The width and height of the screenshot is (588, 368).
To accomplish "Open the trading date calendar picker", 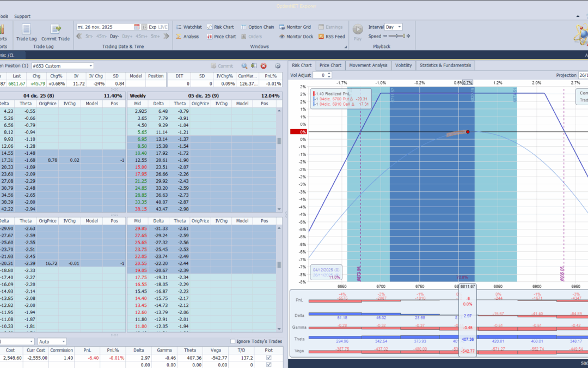I will pyautogui.click(x=137, y=27).
